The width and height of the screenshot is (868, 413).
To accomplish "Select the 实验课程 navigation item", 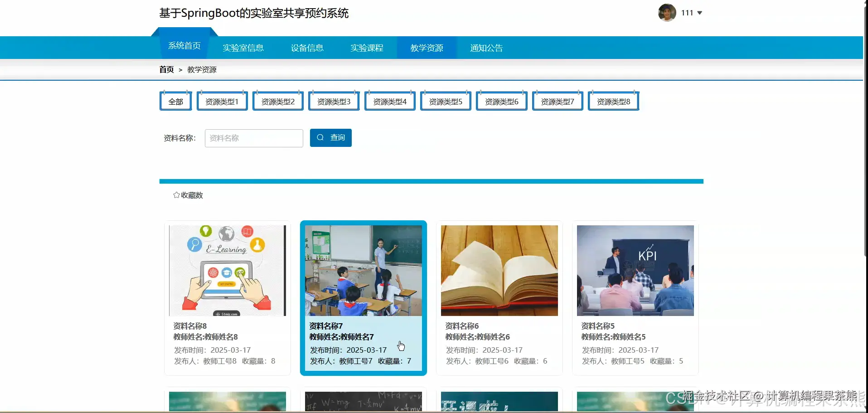I will pyautogui.click(x=366, y=48).
